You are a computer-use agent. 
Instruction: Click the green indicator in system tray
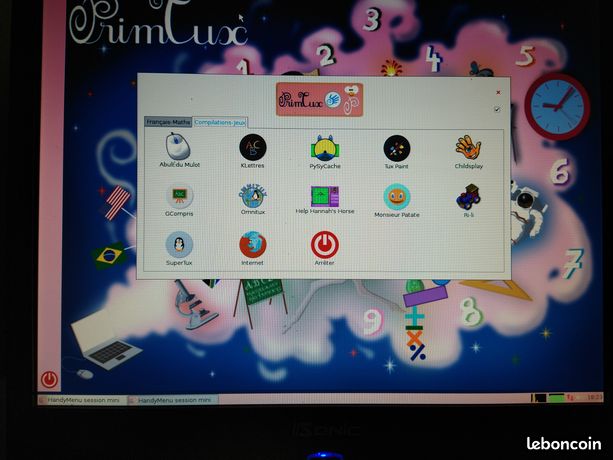[556, 398]
